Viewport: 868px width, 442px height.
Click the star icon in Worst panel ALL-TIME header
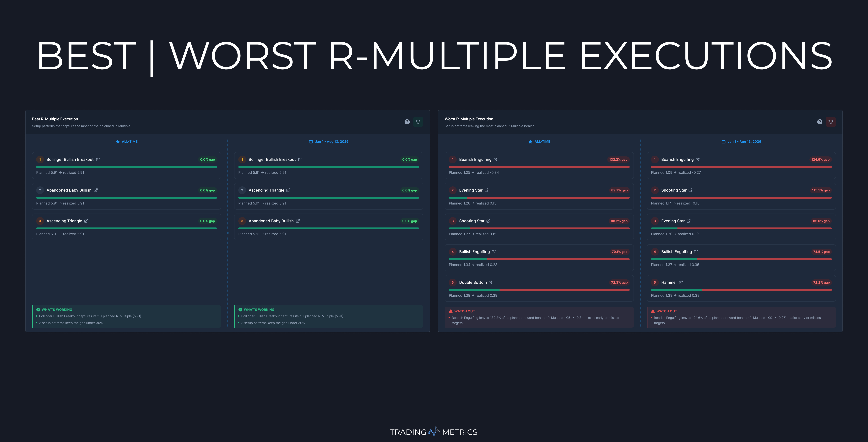530,142
